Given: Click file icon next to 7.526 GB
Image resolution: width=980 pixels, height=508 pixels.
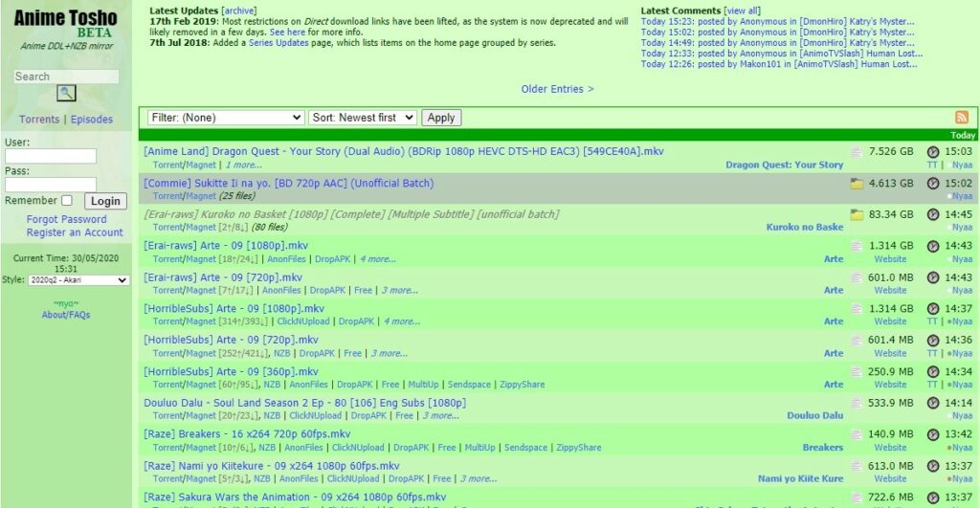Looking at the screenshot, I should (857, 152).
